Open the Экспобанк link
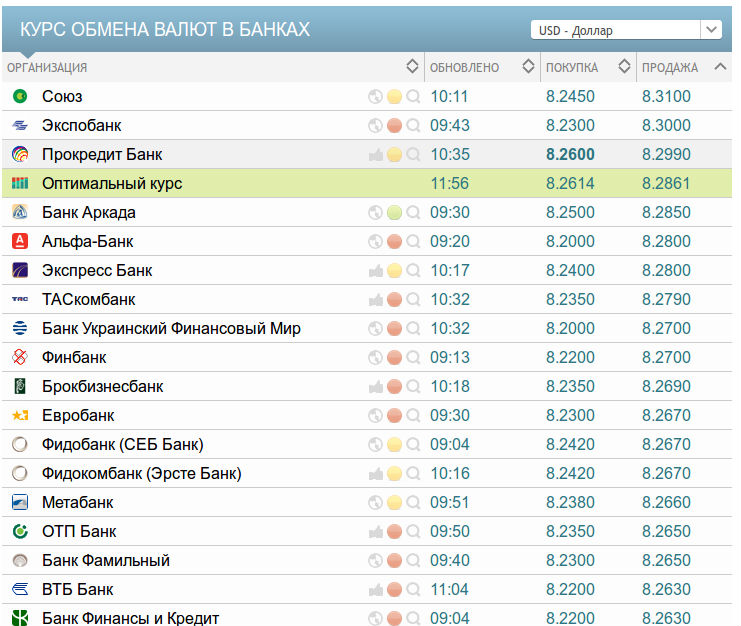Image resolution: width=741 pixels, height=626 pixels. pos(82,126)
